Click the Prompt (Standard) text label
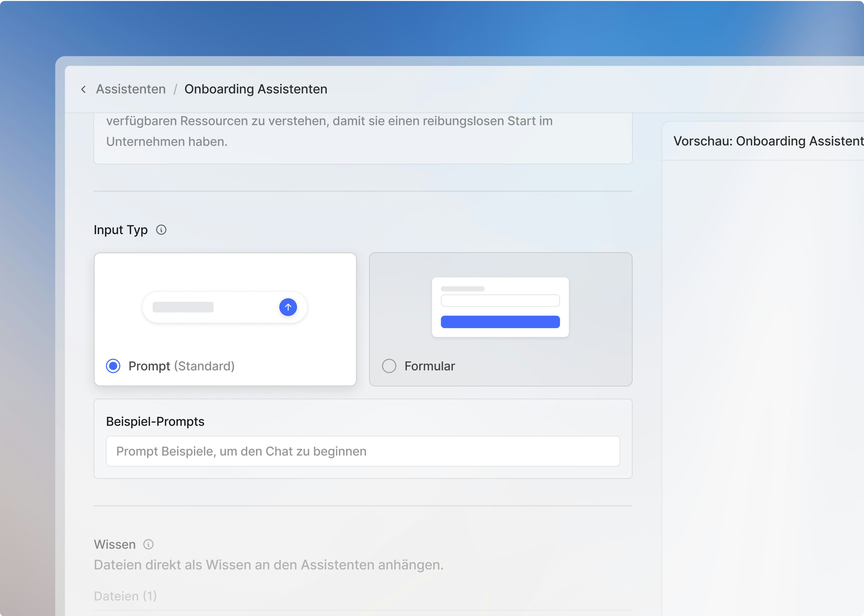This screenshot has width=864, height=616. click(x=181, y=366)
